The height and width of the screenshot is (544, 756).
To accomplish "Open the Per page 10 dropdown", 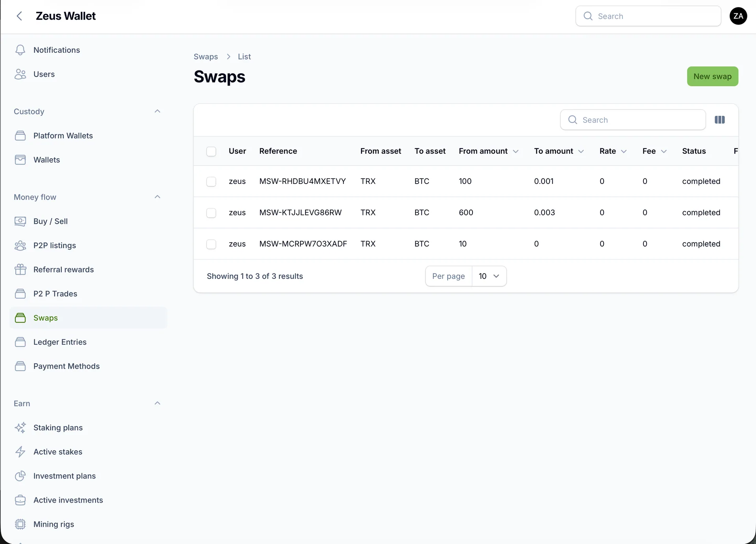I will pos(489,276).
